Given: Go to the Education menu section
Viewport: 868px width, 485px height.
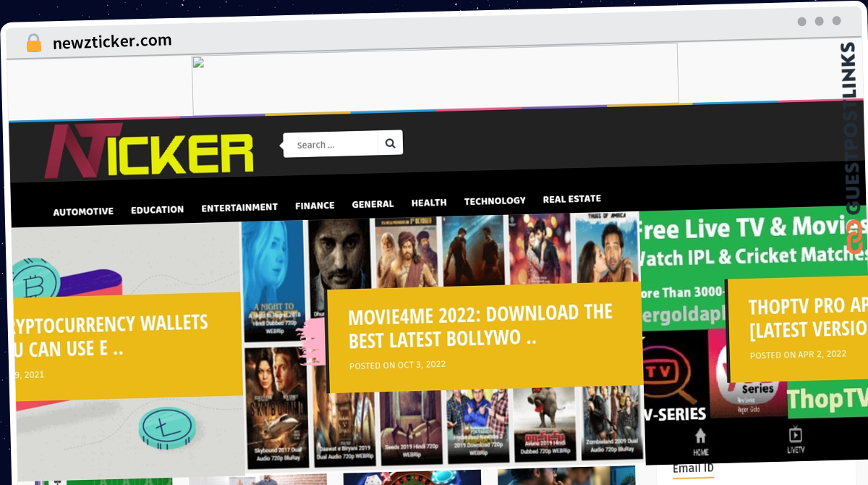Looking at the screenshot, I should tap(157, 209).
